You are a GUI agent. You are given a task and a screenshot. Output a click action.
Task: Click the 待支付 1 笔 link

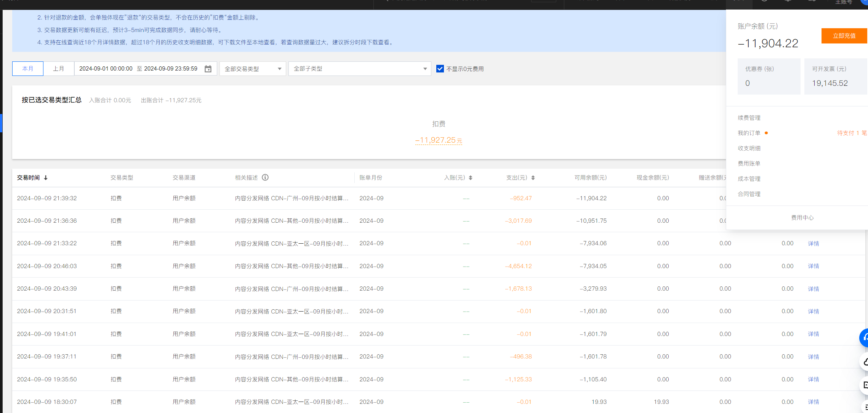click(x=852, y=133)
